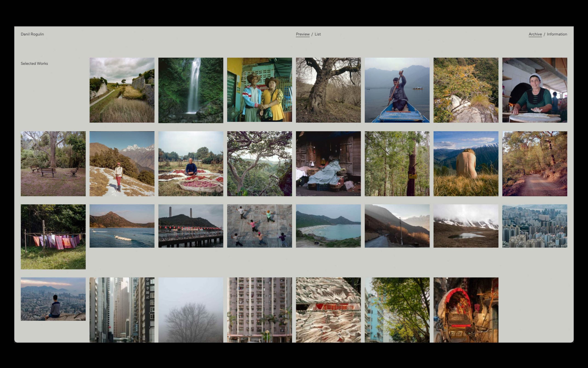588x368 pixels.
Task: Open the hiker on snowy trail photo
Action: pyautogui.click(x=122, y=164)
